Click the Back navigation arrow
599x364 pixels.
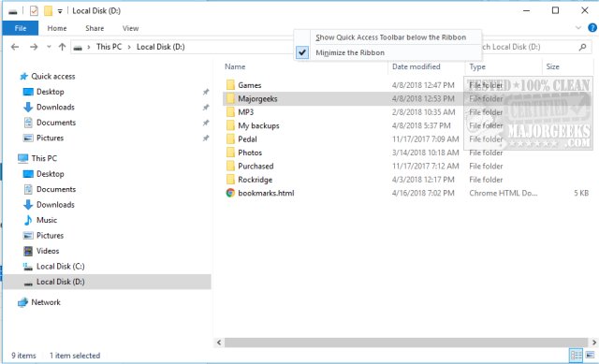point(15,47)
